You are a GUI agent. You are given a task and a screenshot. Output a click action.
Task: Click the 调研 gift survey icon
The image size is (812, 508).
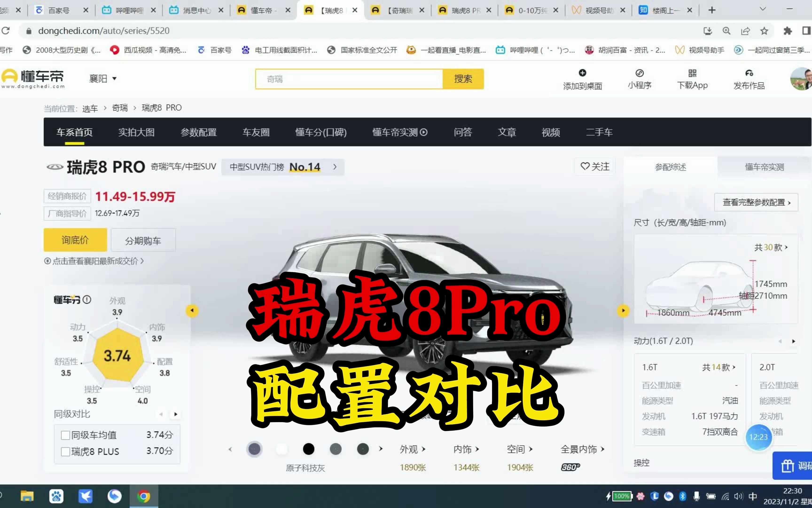pyautogui.click(x=787, y=466)
